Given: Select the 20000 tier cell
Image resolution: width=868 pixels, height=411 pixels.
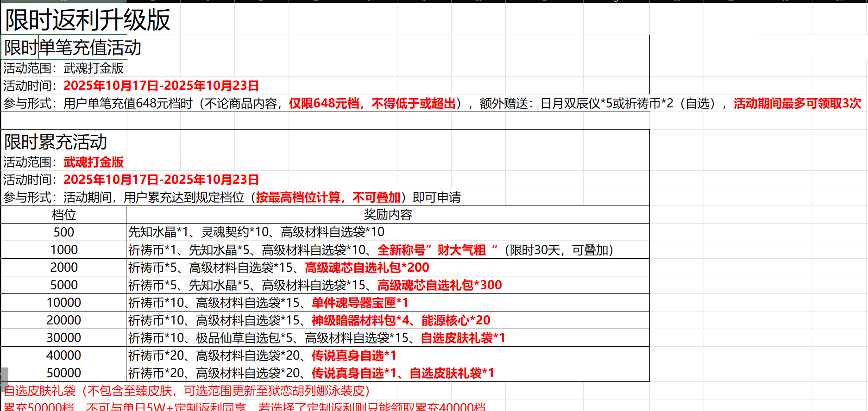Looking at the screenshot, I should (x=63, y=320).
